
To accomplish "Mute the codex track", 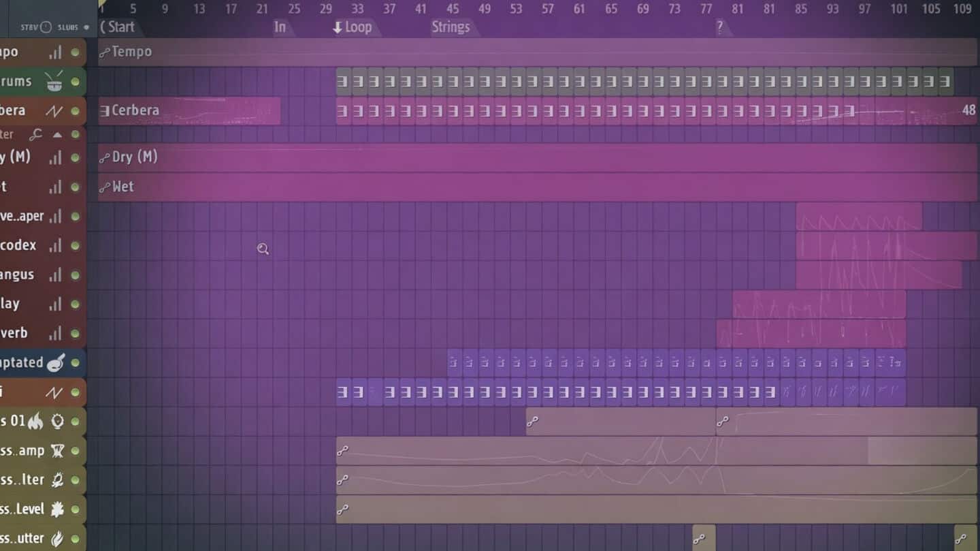I will tap(75, 246).
